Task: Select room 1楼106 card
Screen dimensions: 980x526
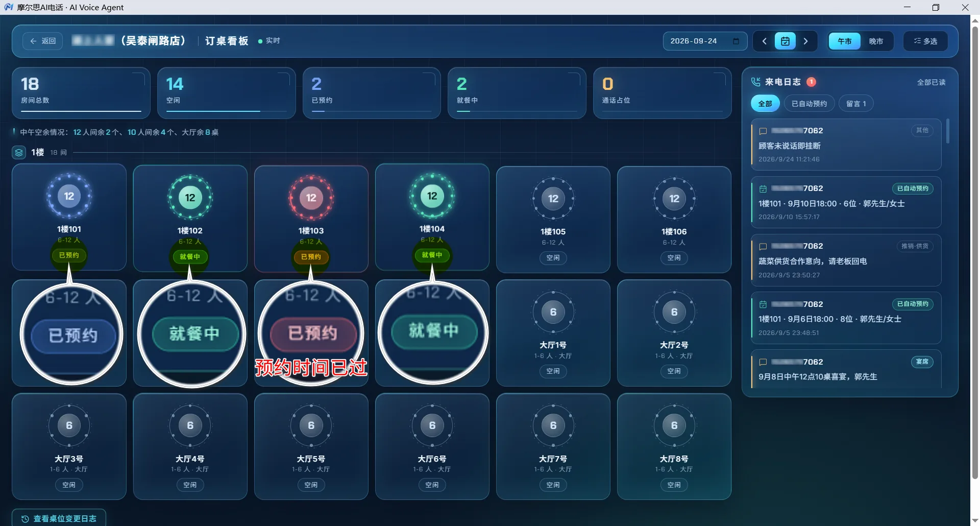Action: pos(674,220)
